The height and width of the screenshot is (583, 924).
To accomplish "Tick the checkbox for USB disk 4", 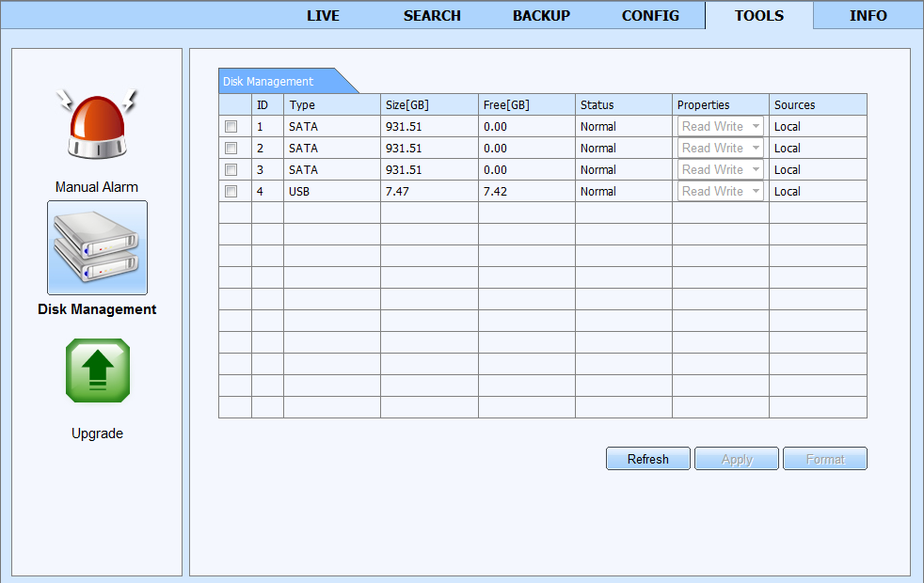I will (231, 192).
